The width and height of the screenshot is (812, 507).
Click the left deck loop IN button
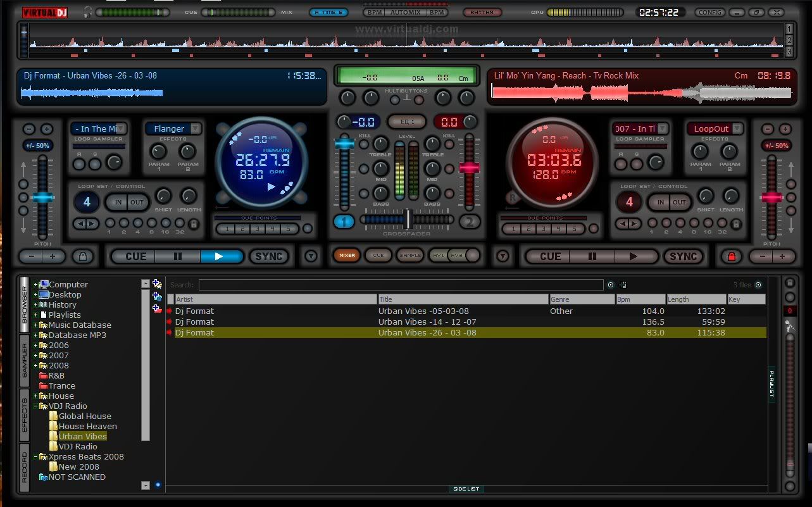point(116,203)
